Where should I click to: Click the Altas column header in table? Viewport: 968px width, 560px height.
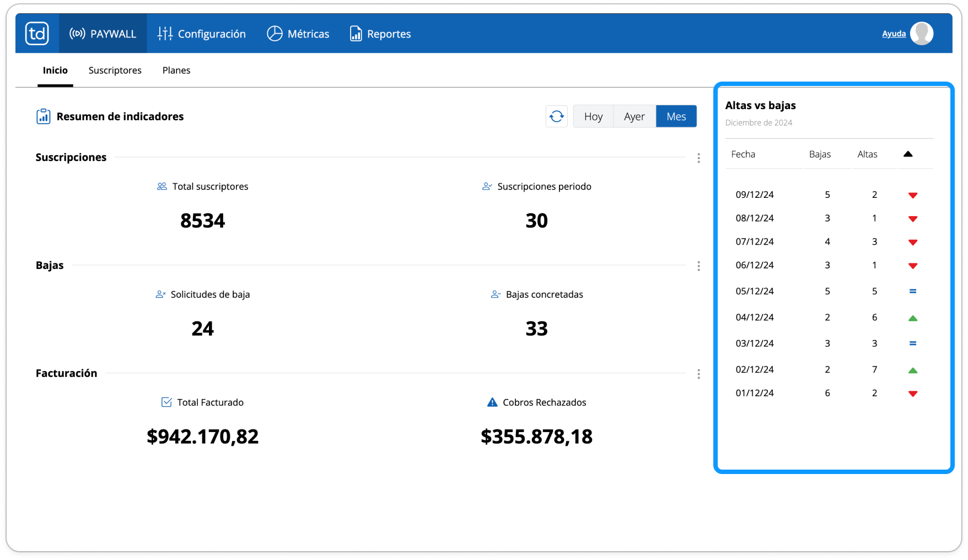(x=867, y=154)
